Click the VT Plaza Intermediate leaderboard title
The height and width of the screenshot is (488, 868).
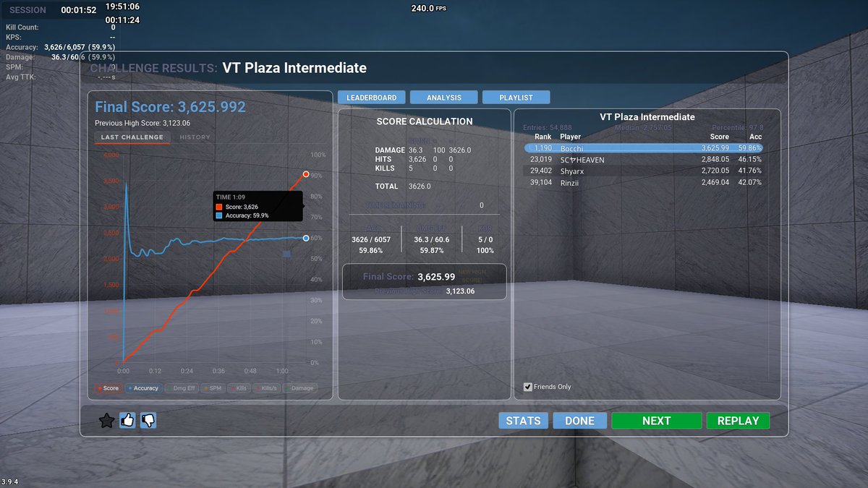pyautogui.click(x=647, y=116)
